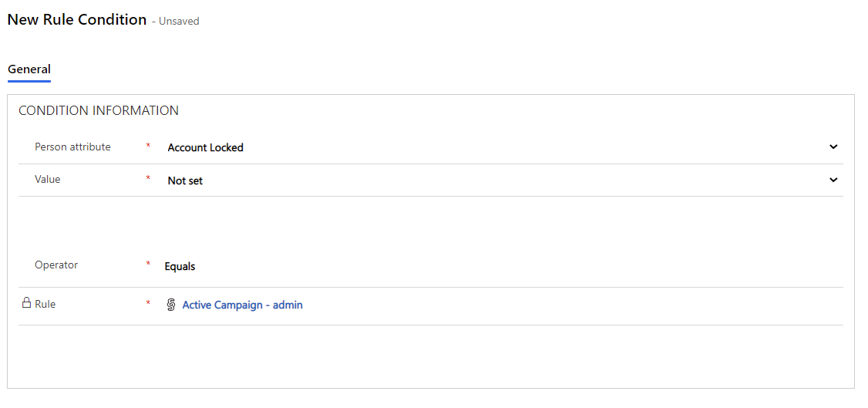Click the New Rule Condition title
Screen dimensions: 868x408
click(x=76, y=20)
